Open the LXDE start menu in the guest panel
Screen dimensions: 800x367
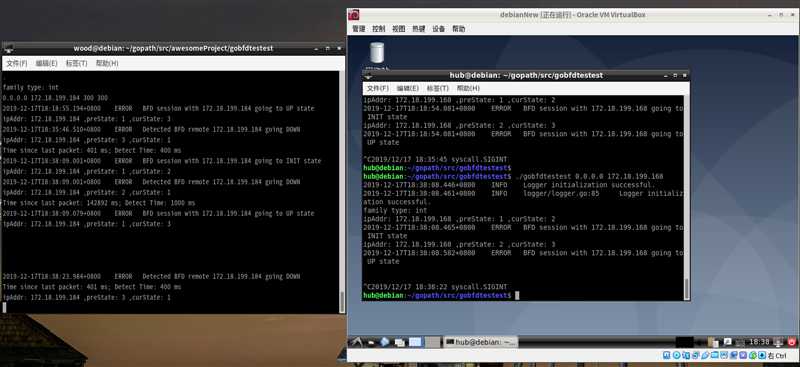click(x=357, y=342)
